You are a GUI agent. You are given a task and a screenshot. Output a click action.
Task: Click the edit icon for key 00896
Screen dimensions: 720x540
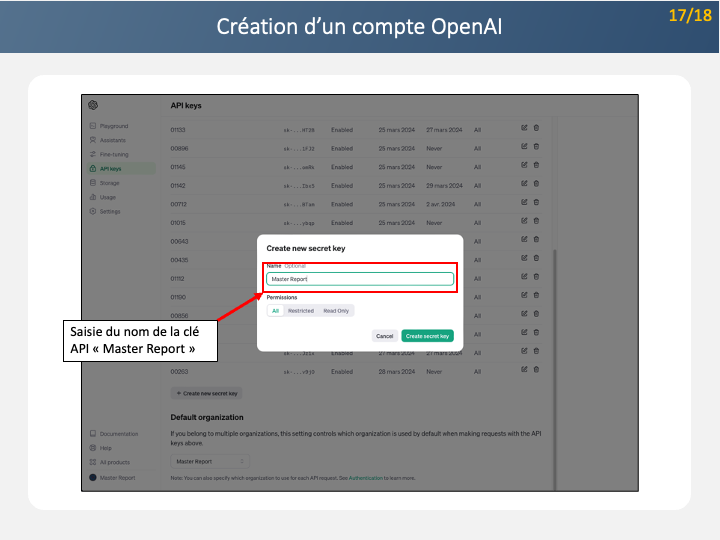click(x=524, y=147)
